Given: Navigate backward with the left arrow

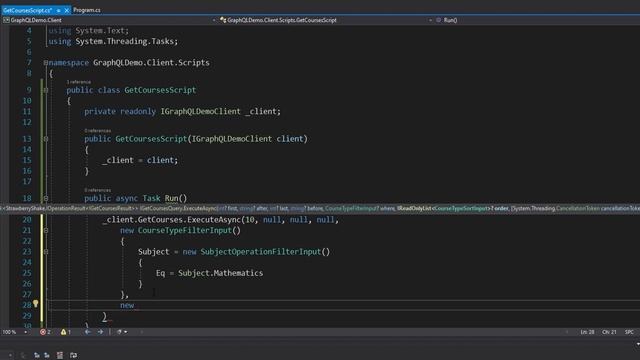Looking at the screenshot, I should pos(87,332).
